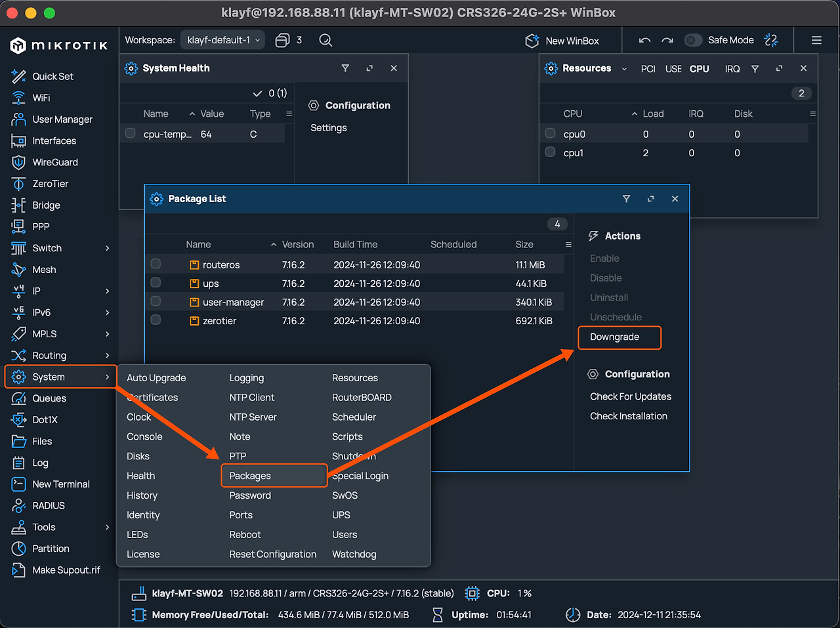840x628 pixels.
Task: Choose Auto Upgrade from System submenu
Action: point(156,378)
